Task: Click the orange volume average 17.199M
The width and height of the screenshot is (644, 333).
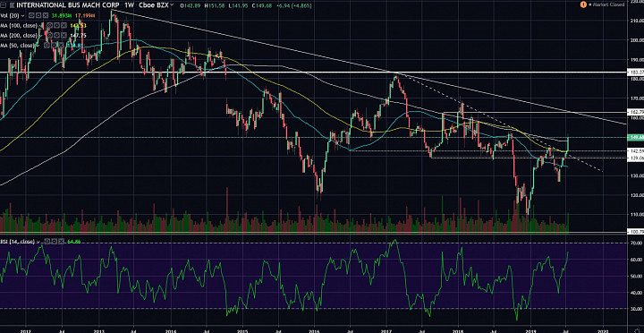Action: 85,15
